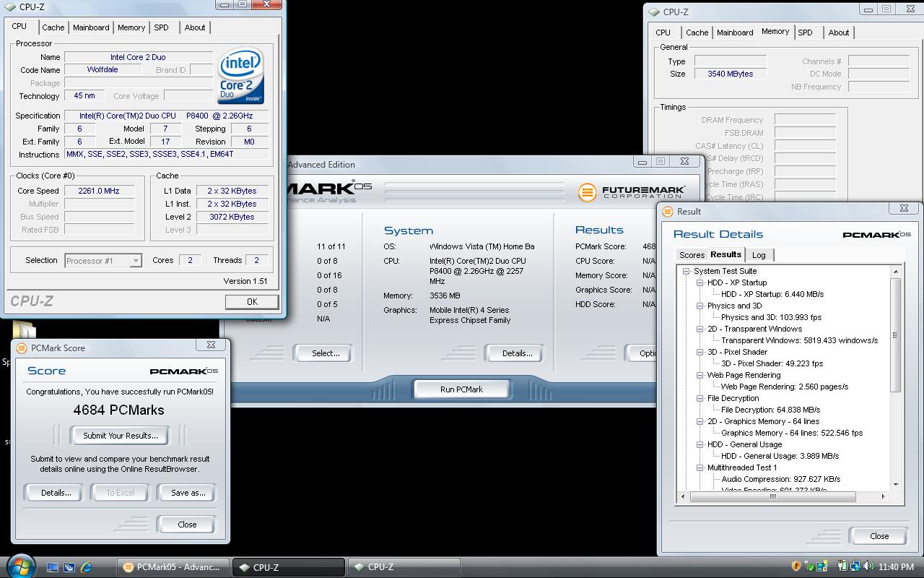Open the Processor #1 selection dropdown
Image resolution: width=924 pixels, height=578 pixels.
pos(103,260)
